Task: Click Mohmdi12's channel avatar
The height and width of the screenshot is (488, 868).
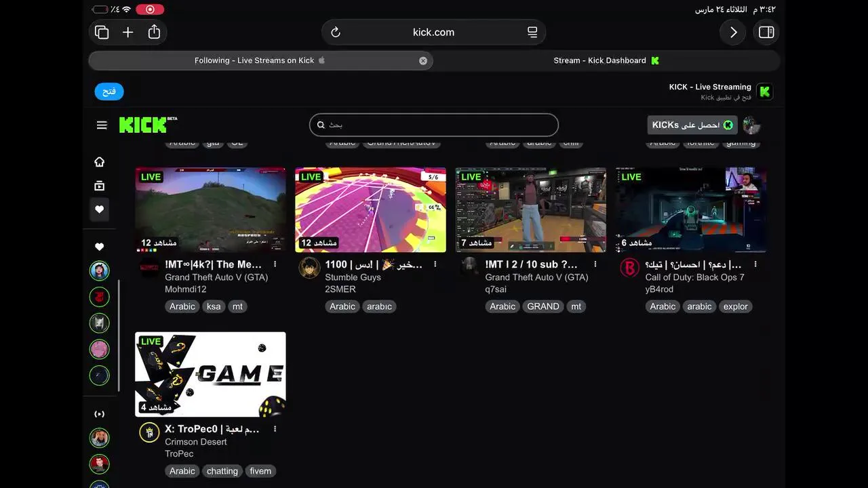Action: point(149,268)
